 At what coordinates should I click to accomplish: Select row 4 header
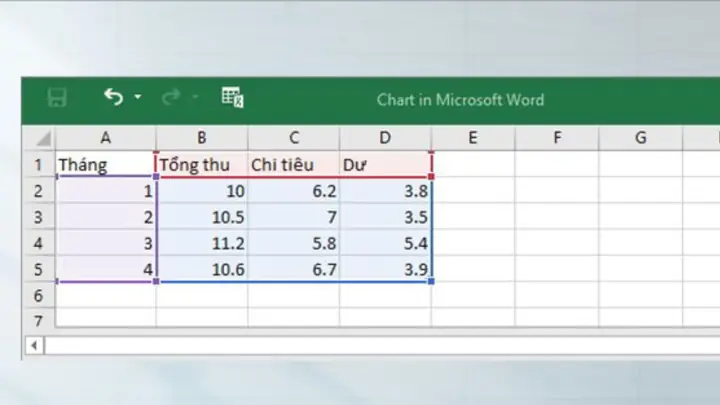pyautogui.click(x=39, y=243)
